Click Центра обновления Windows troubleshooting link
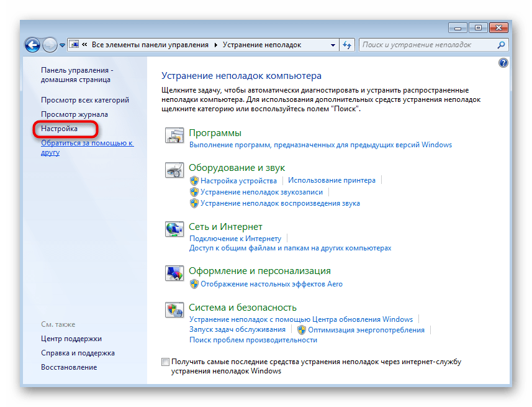Viewport: 532px width, 407px height. coord(301,319)
